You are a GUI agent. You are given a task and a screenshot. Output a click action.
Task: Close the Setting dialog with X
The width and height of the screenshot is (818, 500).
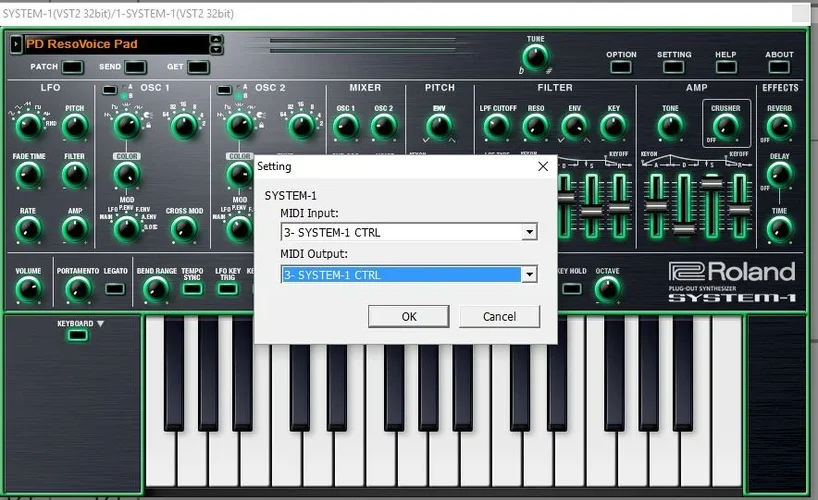(x=543, y=166)
